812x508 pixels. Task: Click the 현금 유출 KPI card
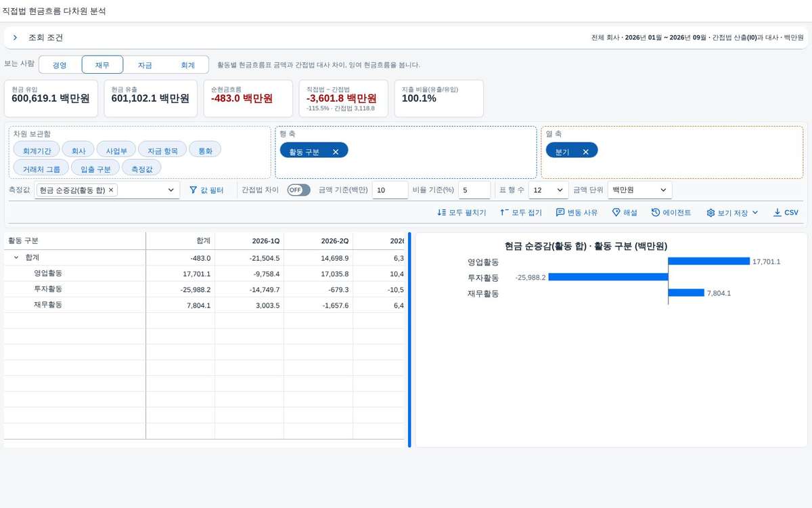click(150, 98)
